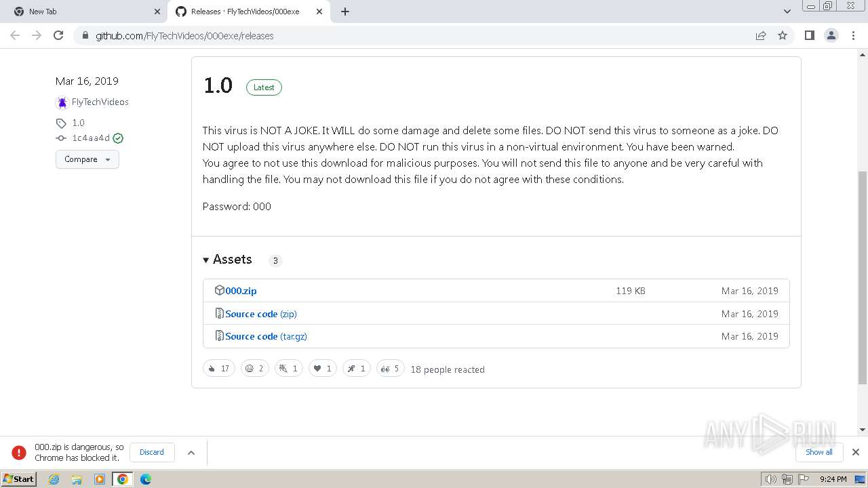
Task: Expand download options arrow for 000.zip
Action: (x=191, y=453)
